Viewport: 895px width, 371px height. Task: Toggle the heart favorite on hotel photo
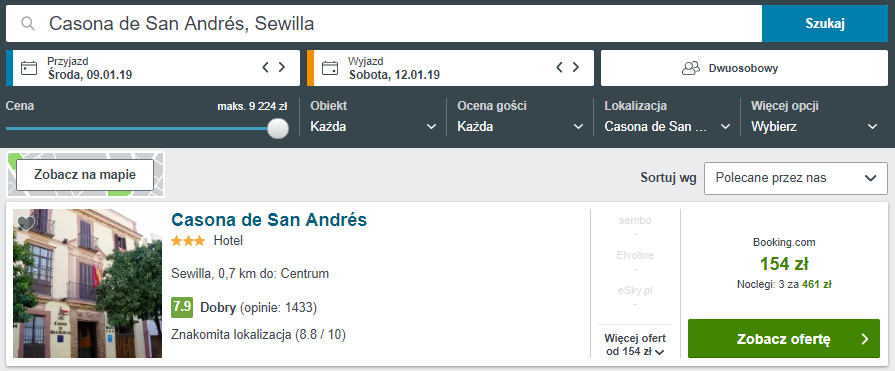point(26,223)
